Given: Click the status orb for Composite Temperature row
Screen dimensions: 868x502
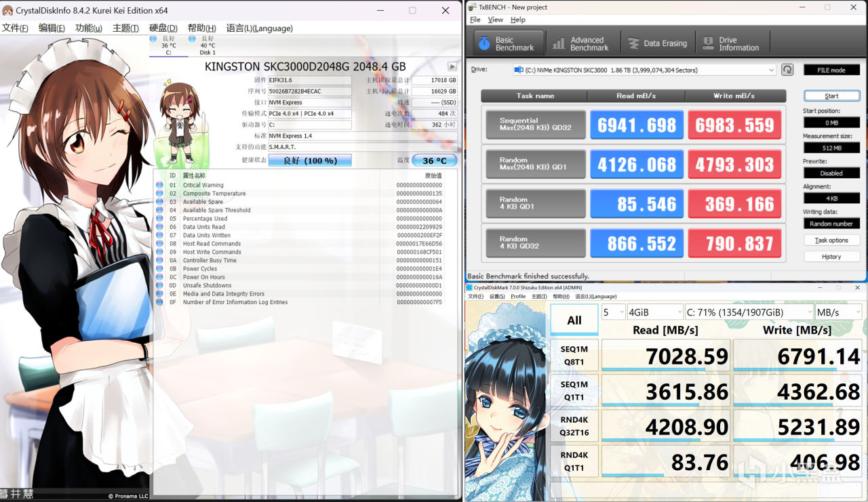Looking at the screenshot, I should click(x=159, y=194).
